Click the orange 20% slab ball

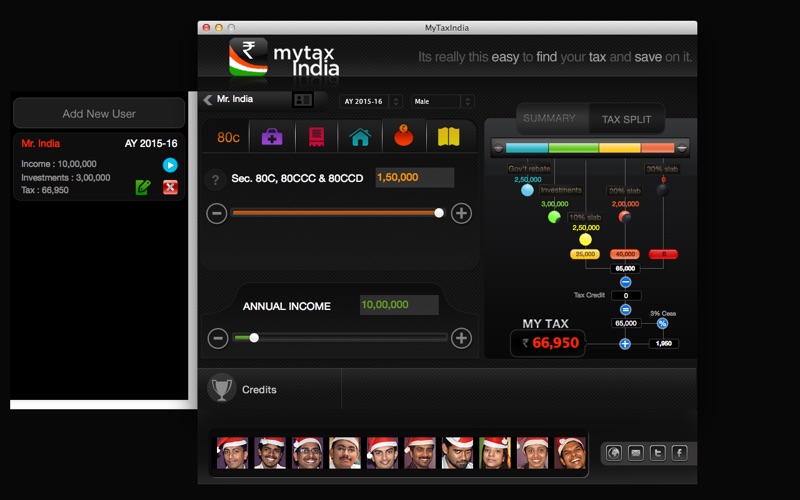pyautogui.click(x=624, y=217)
